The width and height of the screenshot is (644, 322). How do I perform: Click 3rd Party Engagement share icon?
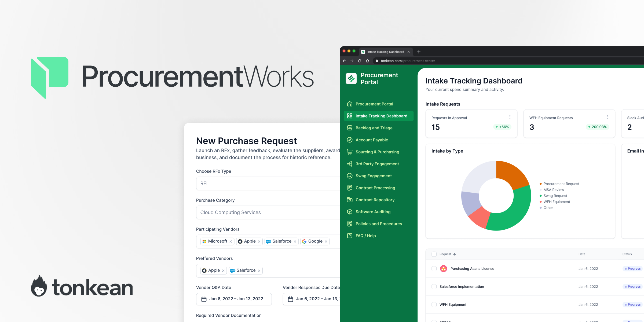click(350, 164)
